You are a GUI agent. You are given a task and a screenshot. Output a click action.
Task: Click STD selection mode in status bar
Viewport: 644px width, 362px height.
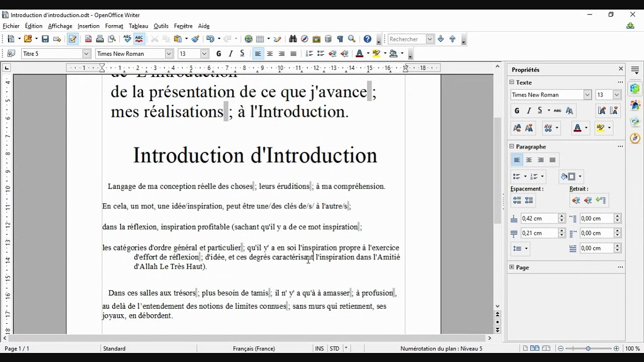(x=335, y=348)
